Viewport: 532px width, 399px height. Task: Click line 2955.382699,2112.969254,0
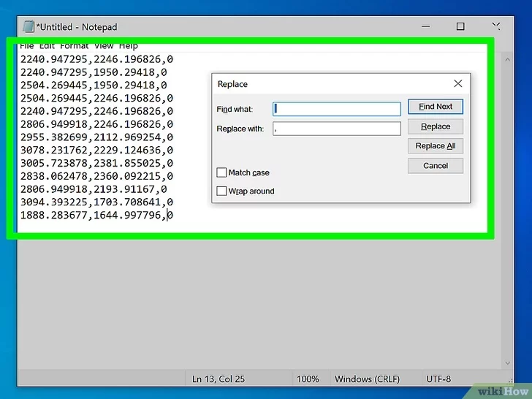(96, 137)
